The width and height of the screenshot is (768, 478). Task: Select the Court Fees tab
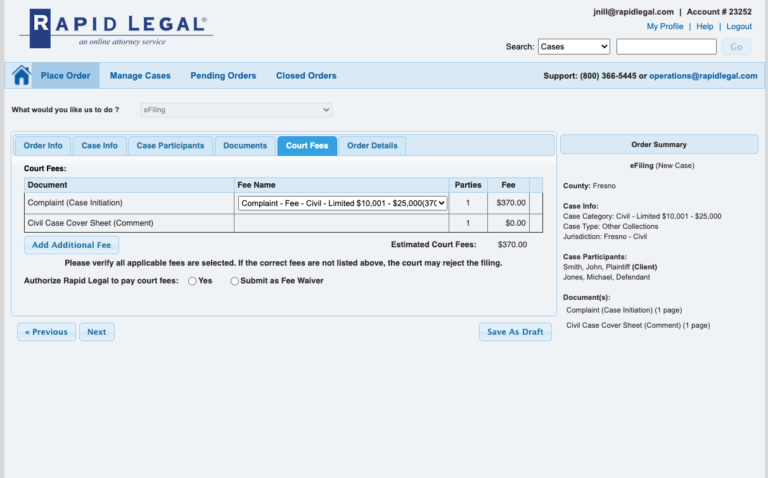point(307,145)
